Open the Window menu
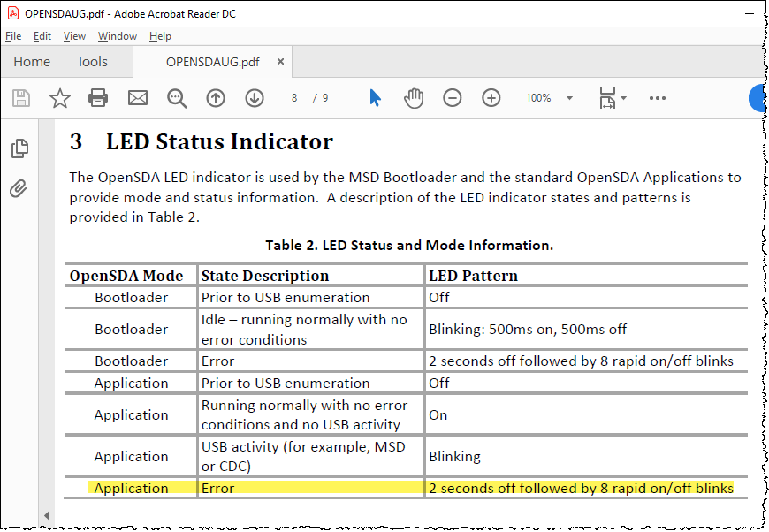This screenshot has height=532, width=769. (x=118, y=36)
